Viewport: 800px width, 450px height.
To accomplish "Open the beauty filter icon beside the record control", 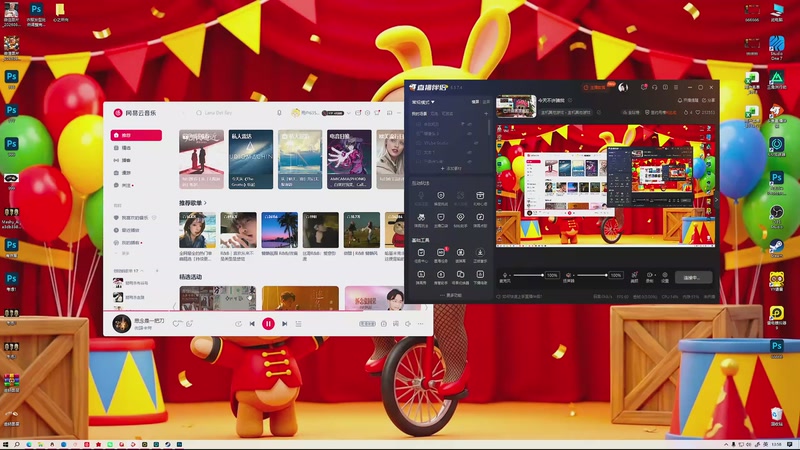I will pos(634,275).
